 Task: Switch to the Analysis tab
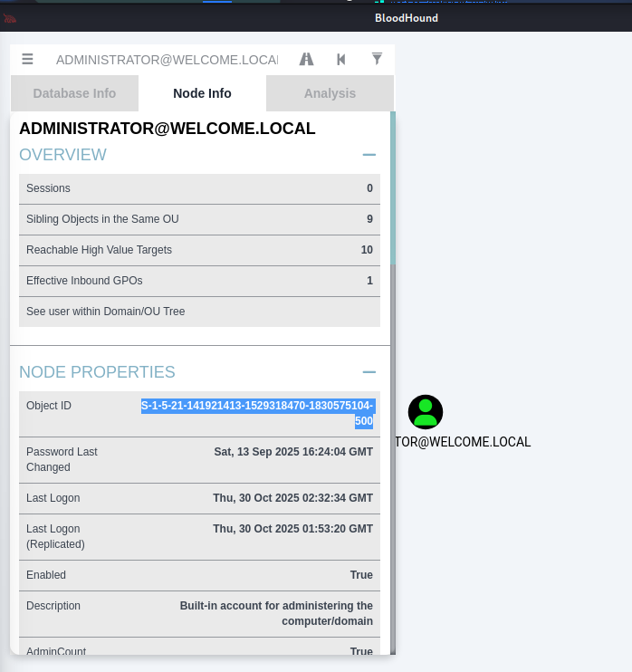(x=330, y=93)
